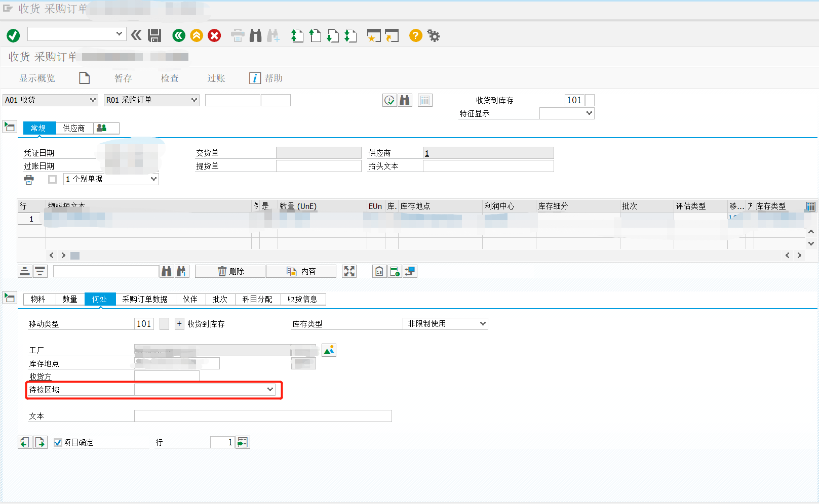Cancel the transaction with the red X icon
Image resolution: width=819 pixels, height=504 pixels.
point(214,35)
